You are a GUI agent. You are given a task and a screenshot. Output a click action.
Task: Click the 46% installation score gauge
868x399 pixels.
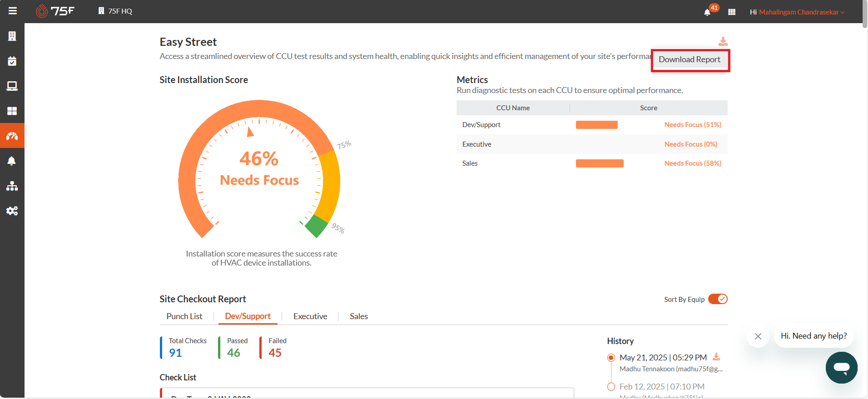[259, 169]
